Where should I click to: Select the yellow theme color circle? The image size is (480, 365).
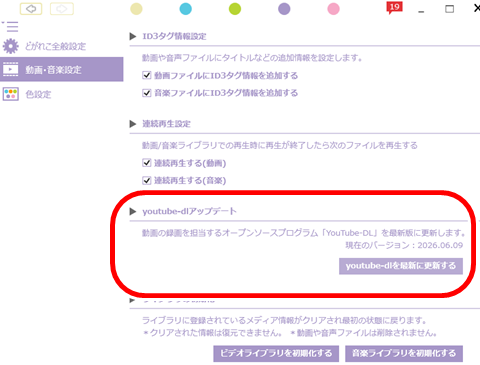[x=136, y=9]
